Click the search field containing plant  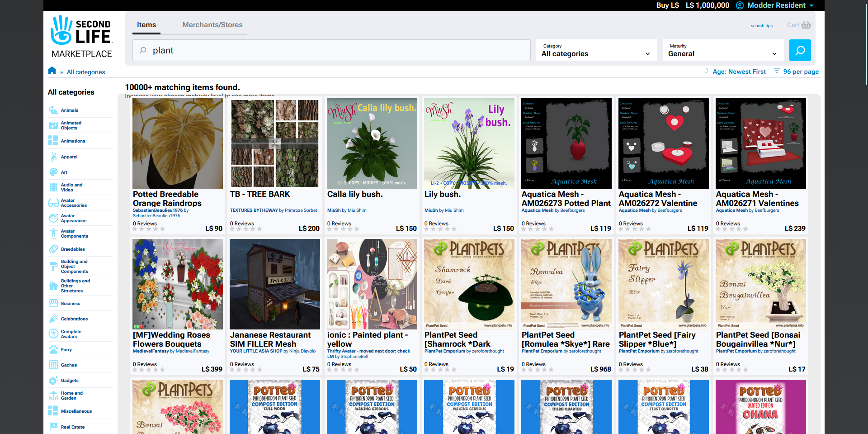tap(331, 50)
